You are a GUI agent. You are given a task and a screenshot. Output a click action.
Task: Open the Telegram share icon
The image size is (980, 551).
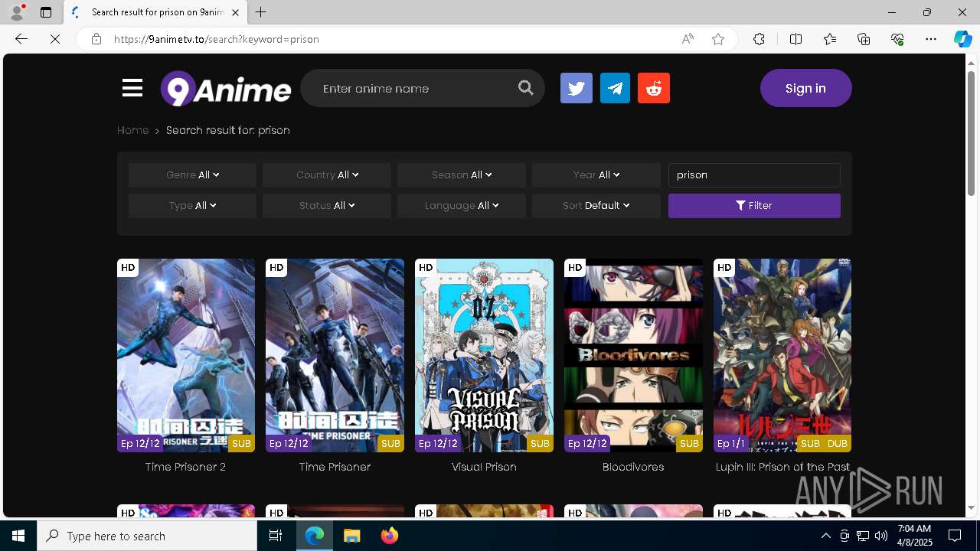tap(615, 88)
